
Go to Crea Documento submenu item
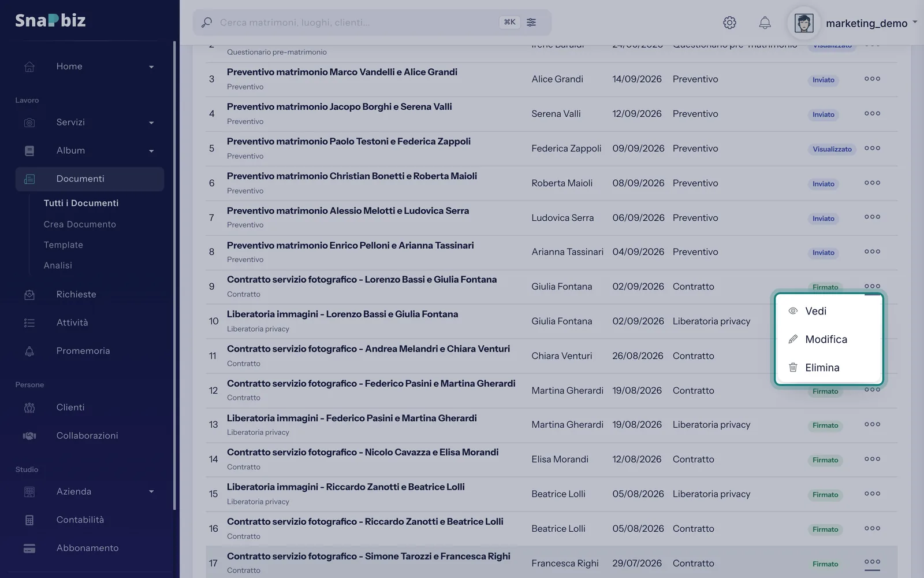click(80, 224)
